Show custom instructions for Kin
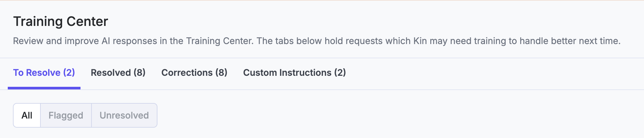The width and height of the screenshot is (644, 138). tap(295, 73)
